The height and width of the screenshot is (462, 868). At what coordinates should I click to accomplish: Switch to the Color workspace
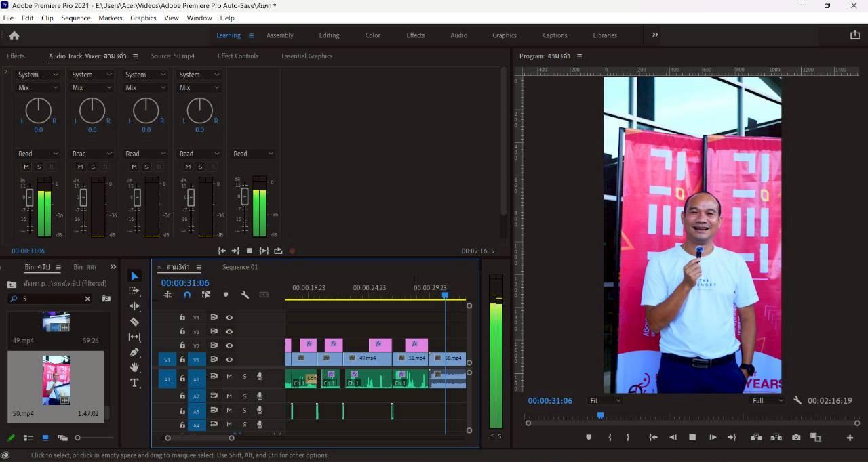(x=373, y=35)
